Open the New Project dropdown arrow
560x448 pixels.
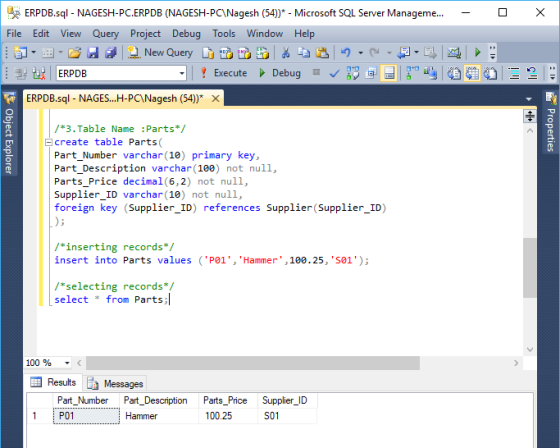pyautogui.click(x=34, y=53)
